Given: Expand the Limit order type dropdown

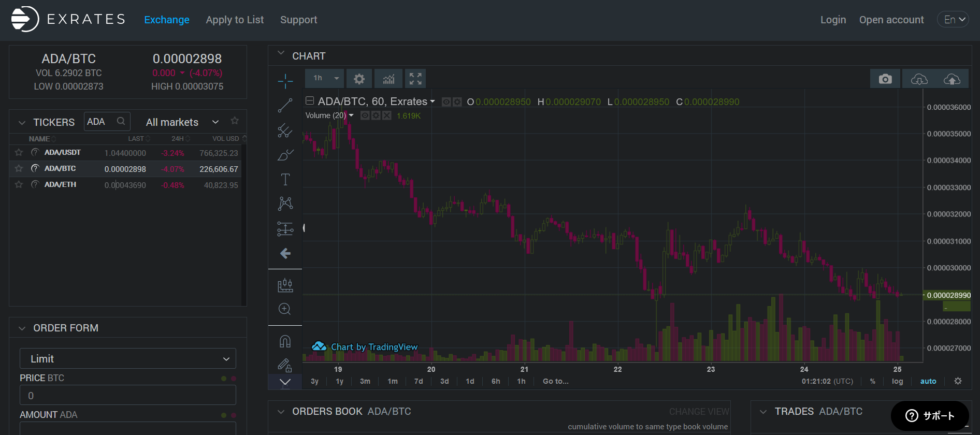Looking at the screenshot, I should pos(128,359).
